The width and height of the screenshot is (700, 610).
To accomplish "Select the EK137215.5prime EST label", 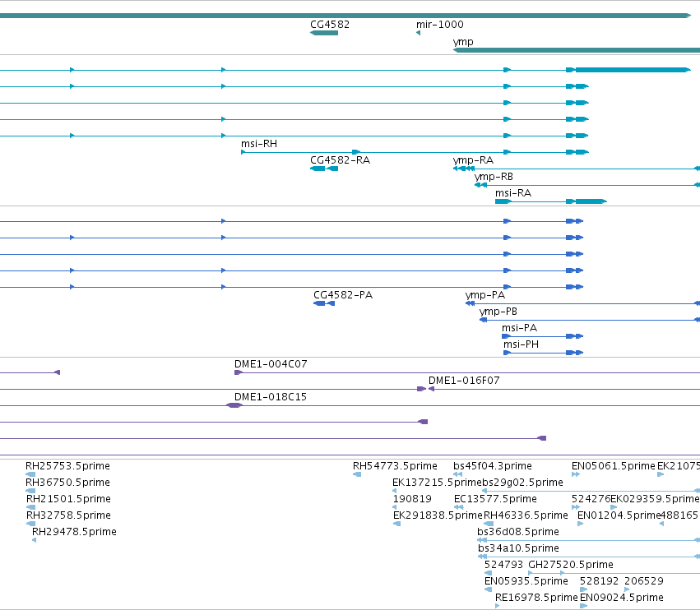I will [x=437, y=483].
